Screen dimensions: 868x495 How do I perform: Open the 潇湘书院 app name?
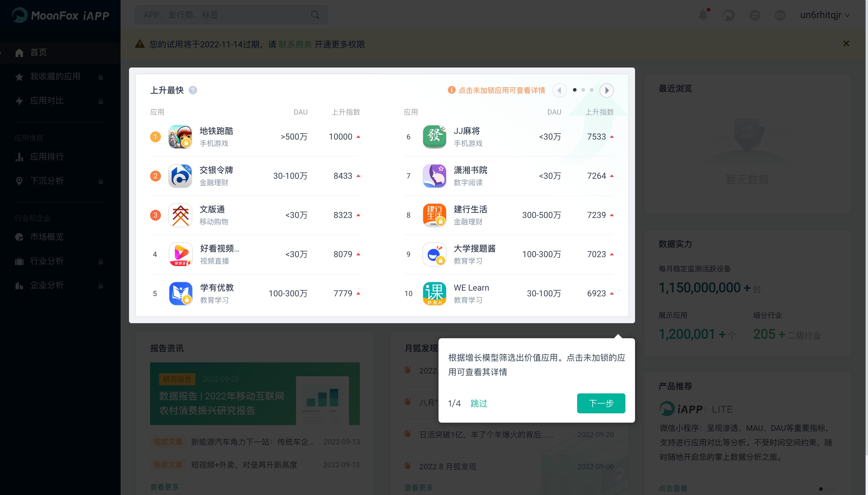click(x=470, y=170)
